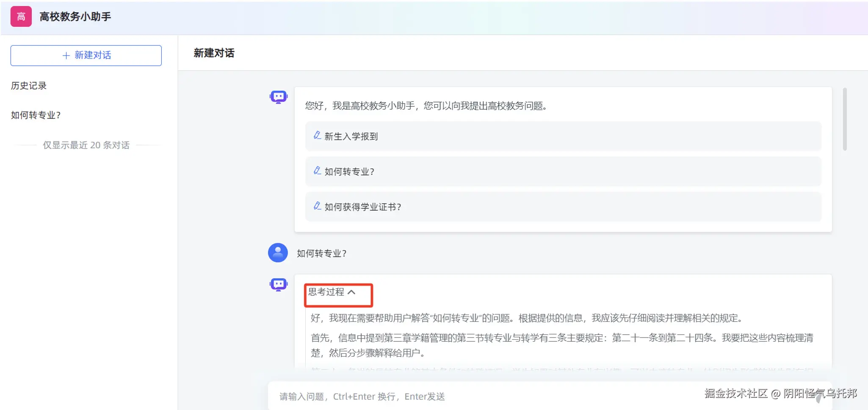The image size is (868, 410).
Task: Collapse the 思考过程 section
Action: 332,292
